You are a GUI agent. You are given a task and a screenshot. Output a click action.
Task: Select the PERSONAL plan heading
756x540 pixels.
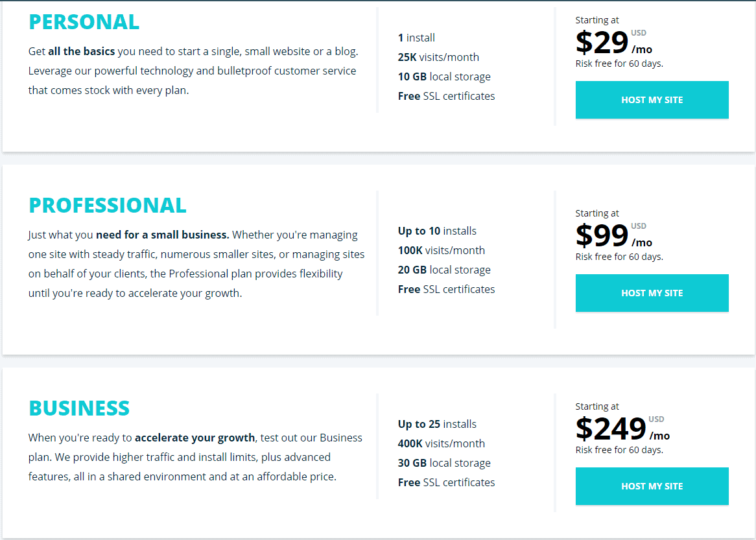84,21
